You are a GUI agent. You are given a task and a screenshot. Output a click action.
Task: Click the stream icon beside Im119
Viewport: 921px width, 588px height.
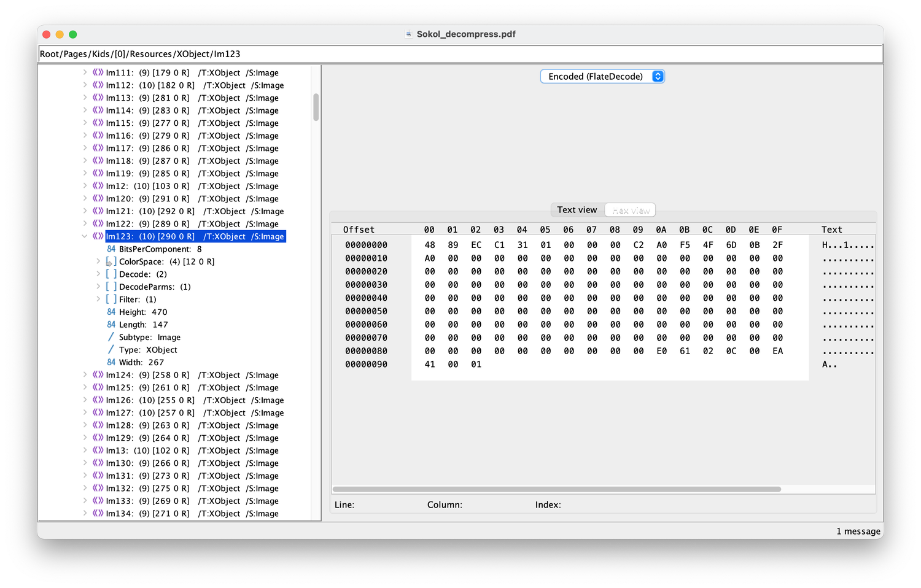[98, 173]
